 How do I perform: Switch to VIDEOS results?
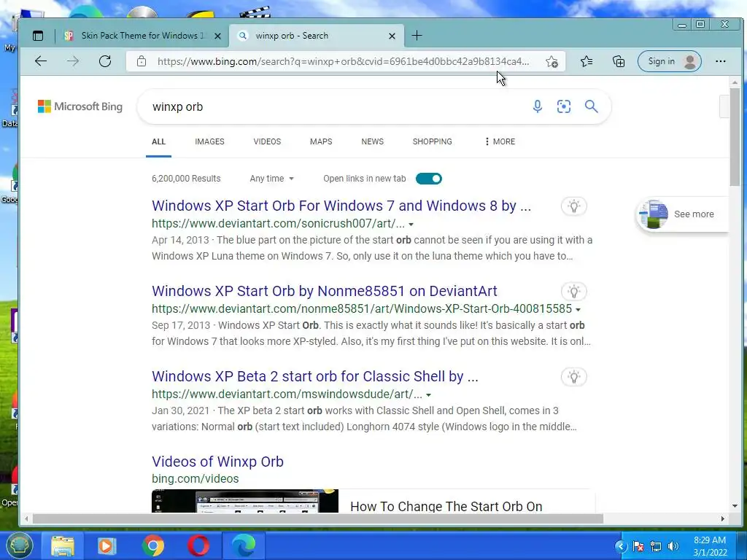tap(267, 141)
